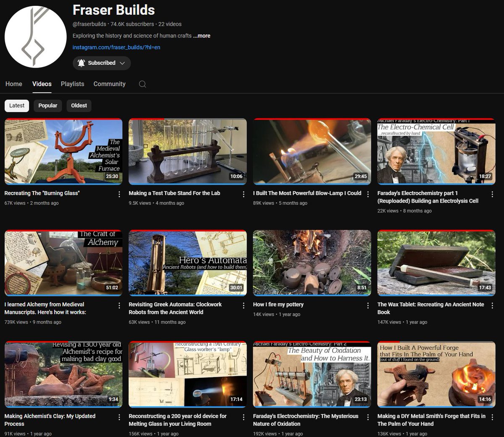Click the 25:30 duration badge
504x437 pixels.
click(x=112, y=176)
